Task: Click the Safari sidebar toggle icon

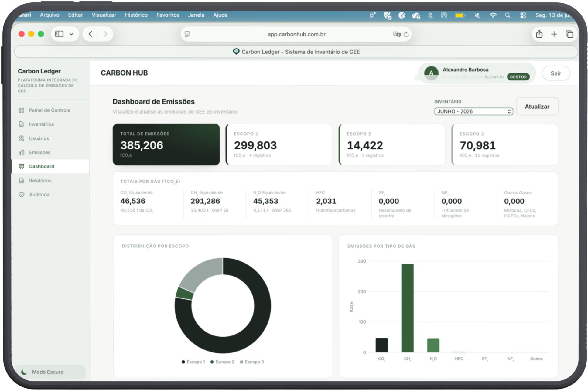Action: (x=59, y=34)
